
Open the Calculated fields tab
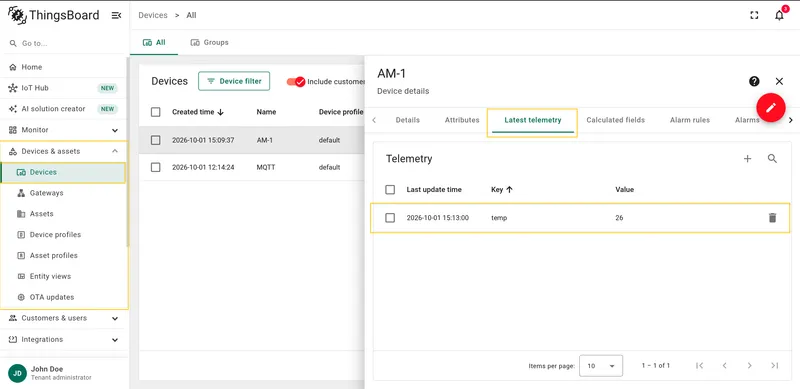point(615,120)
